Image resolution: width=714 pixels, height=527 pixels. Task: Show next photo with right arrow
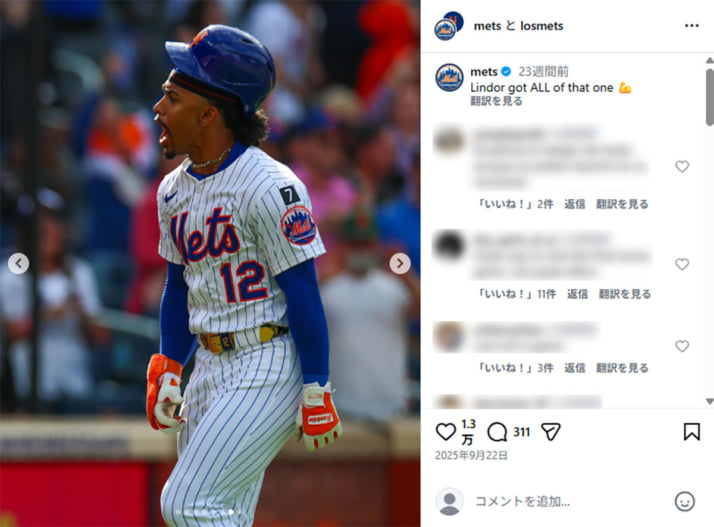[x=400, y=263]
